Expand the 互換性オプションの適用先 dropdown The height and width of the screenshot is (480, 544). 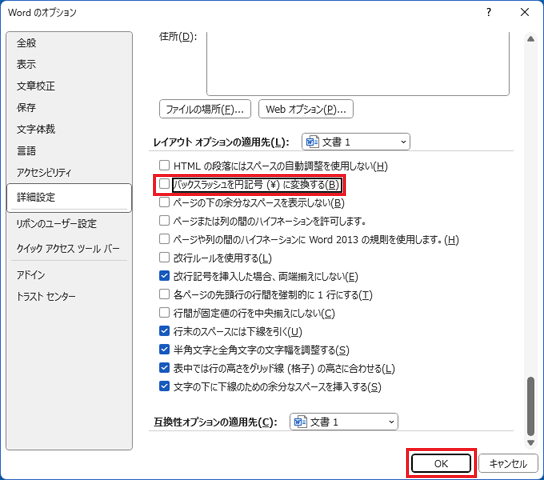(344, 422)
